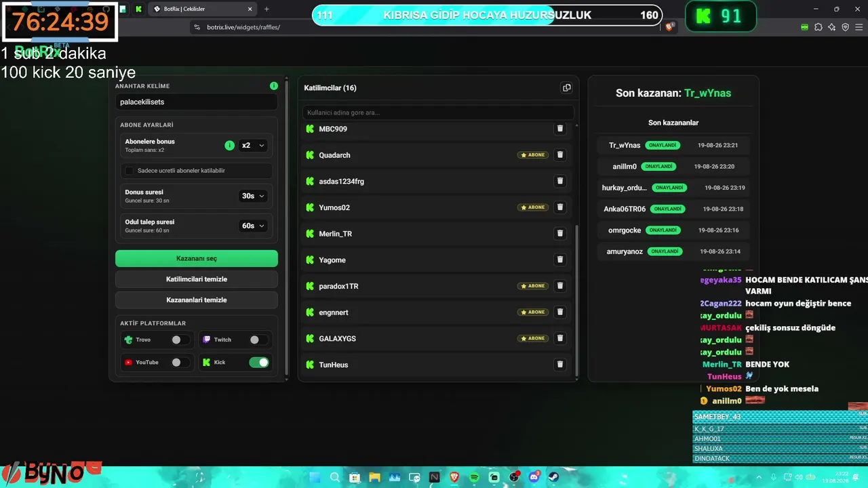Delete paradox1TR from the list
The height and width of the screenshot is (488, 868).
pyautogui.click(x=560, y=286)
